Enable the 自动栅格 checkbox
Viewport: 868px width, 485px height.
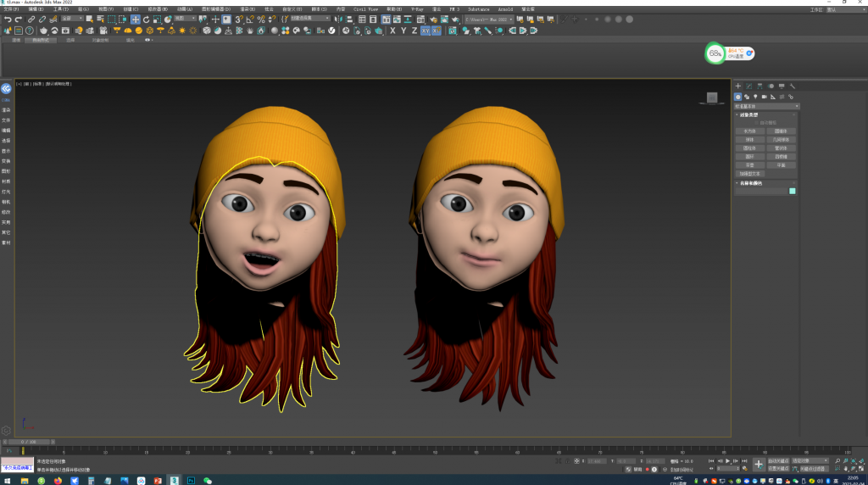click(756, 123)
